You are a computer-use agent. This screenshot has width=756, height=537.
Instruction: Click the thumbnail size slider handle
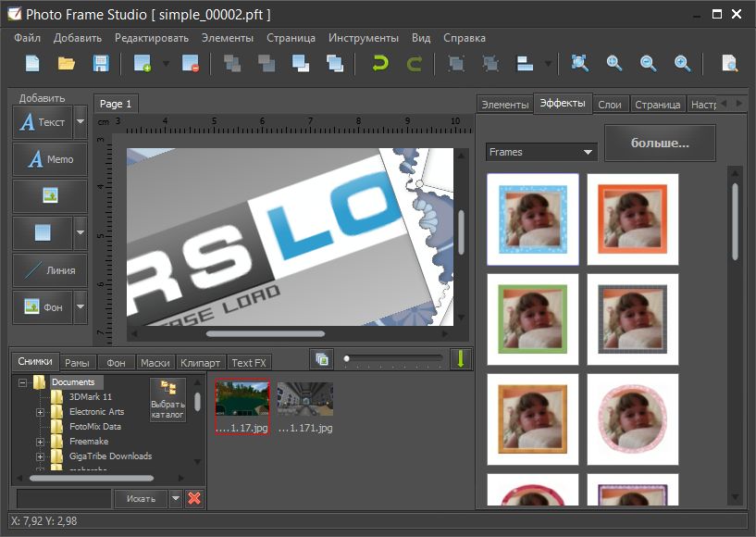[346, 358]
